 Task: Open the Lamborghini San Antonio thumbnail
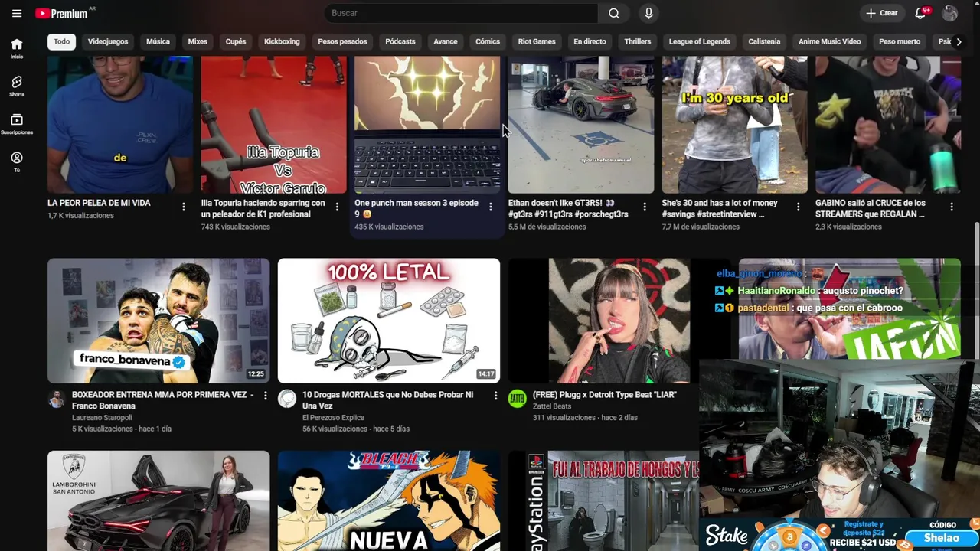(x=158, y=500)
